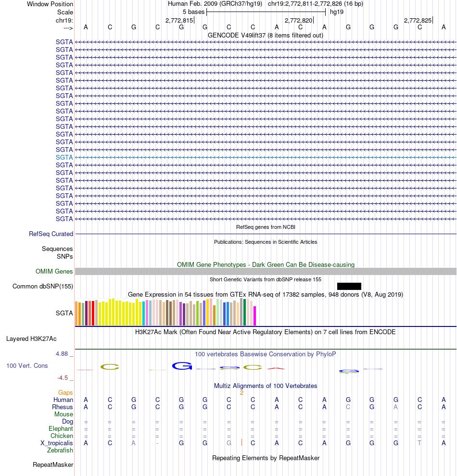Select the Mouse alignment row label

(64, 414)
